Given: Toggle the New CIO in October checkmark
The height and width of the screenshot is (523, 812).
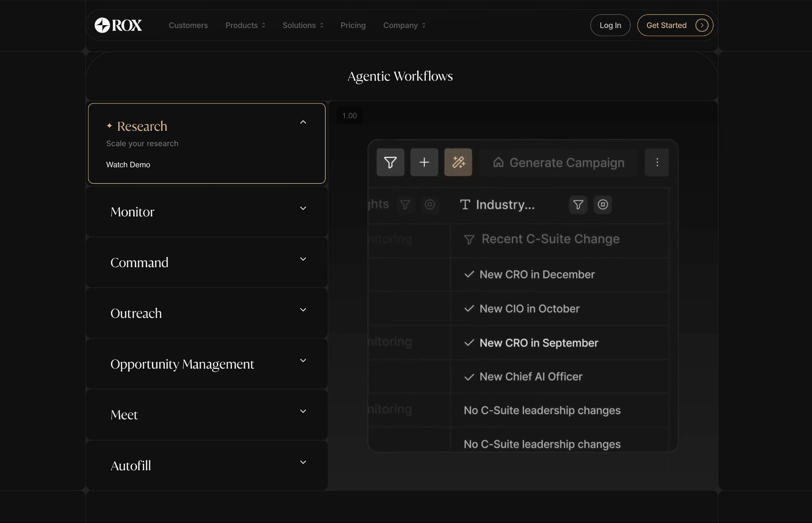Looking at the screenshot, I should pyautogui.click(x=469, y=309).
